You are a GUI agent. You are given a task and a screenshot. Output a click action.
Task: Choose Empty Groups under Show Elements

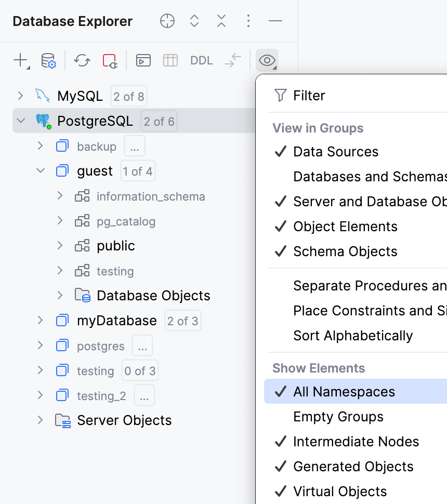pyautogui.click(x=338, y=416)
